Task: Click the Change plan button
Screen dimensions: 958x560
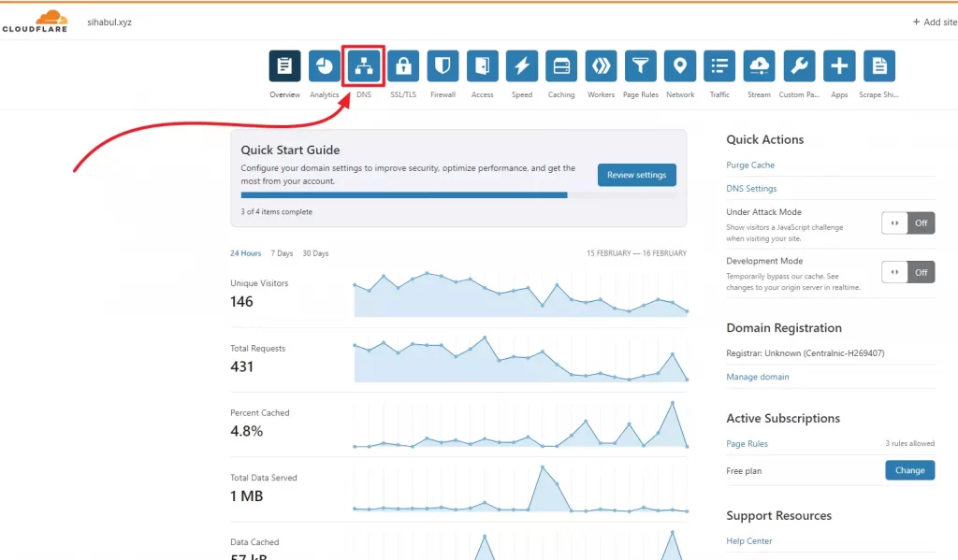Action: pos(909,470)
